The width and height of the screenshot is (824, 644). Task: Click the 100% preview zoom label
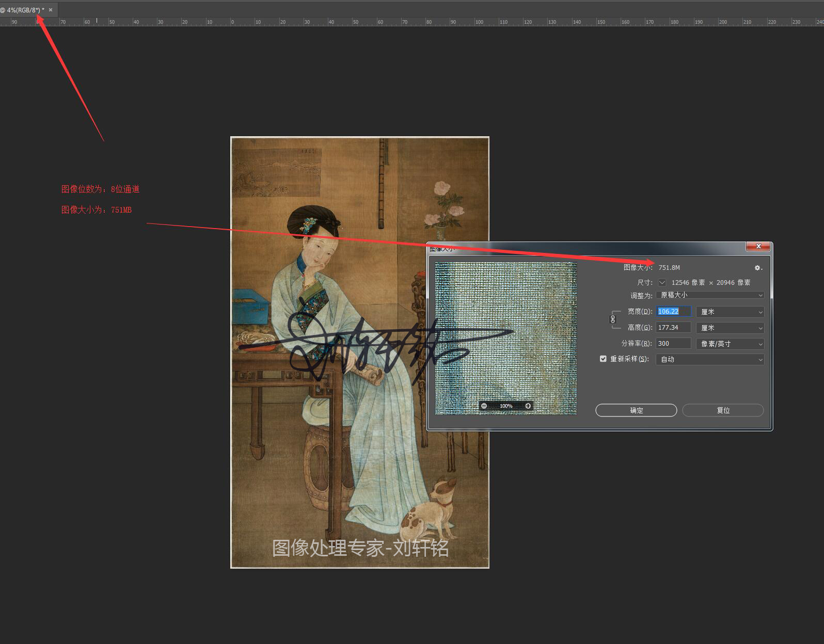click(506, 406)
